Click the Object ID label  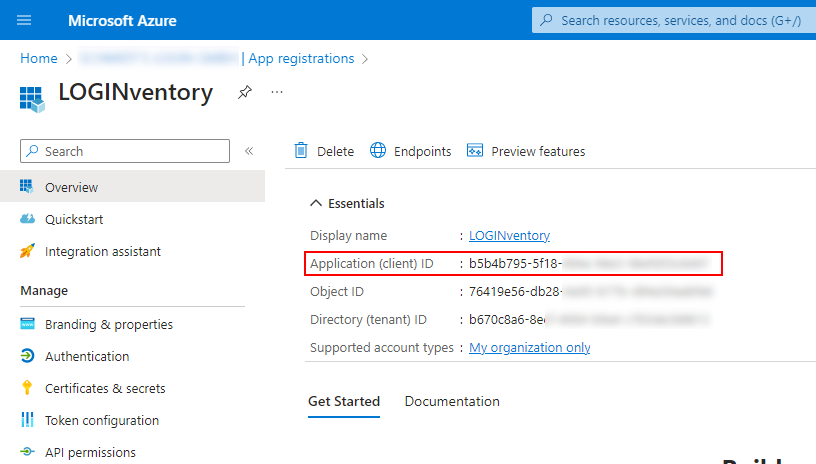(337, 292)
